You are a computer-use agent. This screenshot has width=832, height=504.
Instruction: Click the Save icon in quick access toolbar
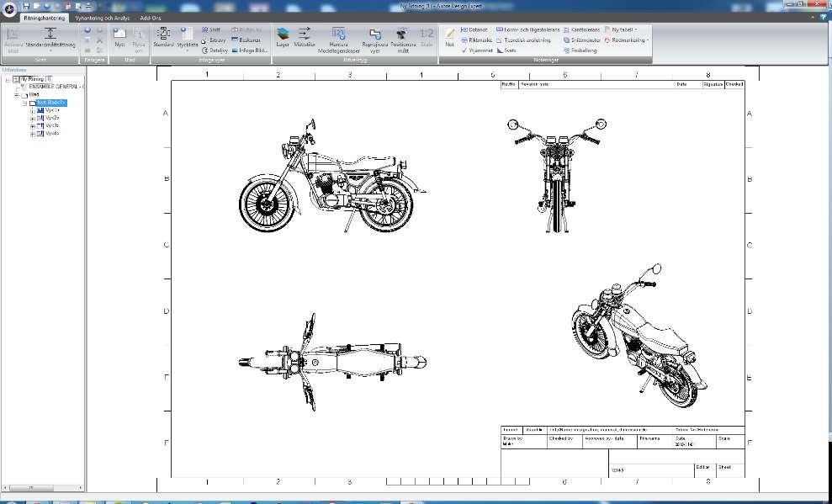(26, 6)
